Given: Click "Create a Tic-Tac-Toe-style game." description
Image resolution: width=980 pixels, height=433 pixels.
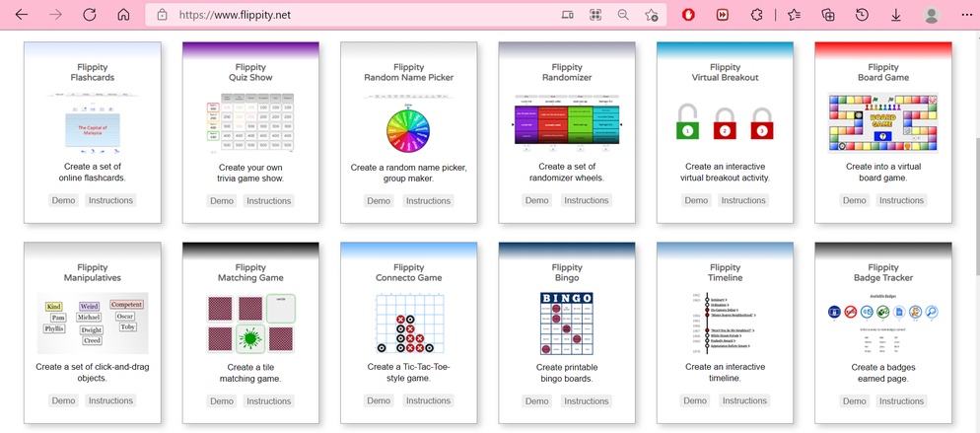Looking at the screenshot, I should pos(409,373).
